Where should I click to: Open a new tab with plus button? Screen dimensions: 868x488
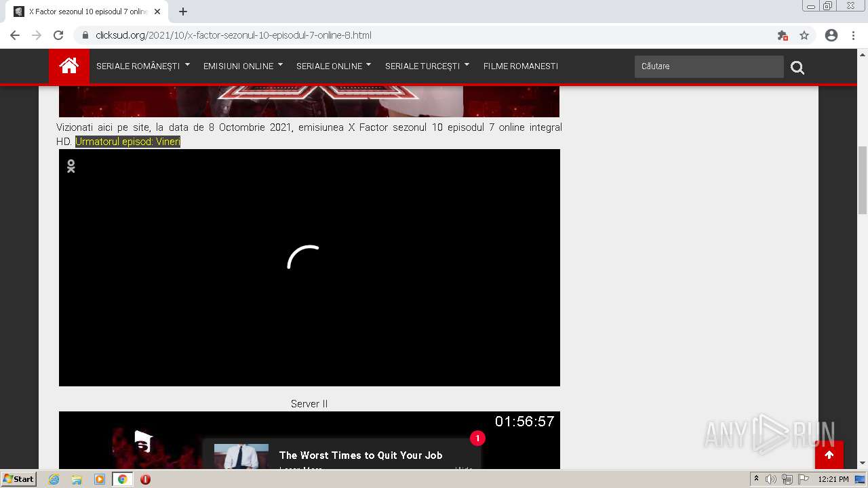coord(183,12)
